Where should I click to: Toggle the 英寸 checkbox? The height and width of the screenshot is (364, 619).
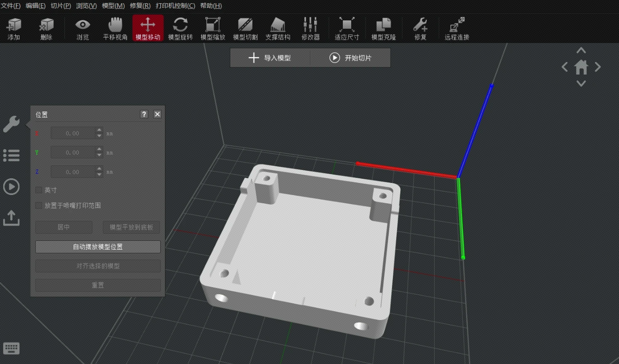pos(39,190)
